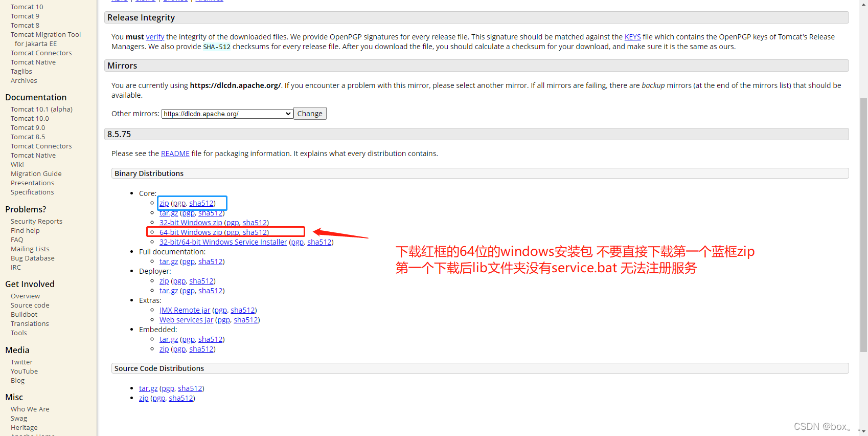Image resolution: width=868 pixels, height=436 pixels.
Task: Download the 32-bit/64-bit Windows Service Installer
Action: 223,242
